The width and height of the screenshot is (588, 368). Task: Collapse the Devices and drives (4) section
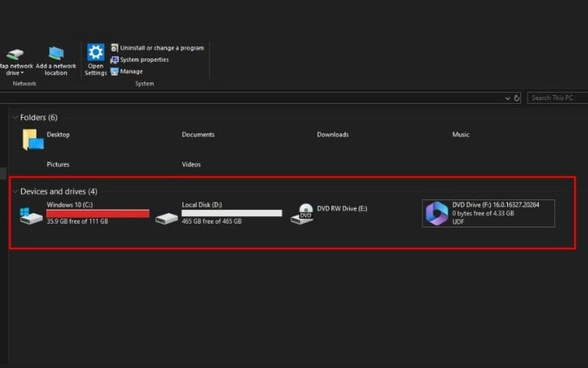14,191
